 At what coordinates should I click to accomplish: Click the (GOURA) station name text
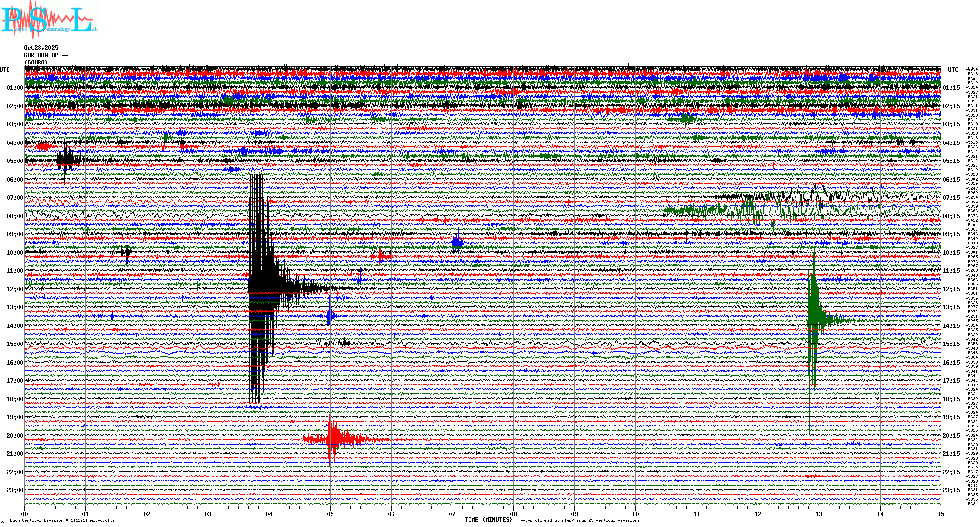[36, 62]
